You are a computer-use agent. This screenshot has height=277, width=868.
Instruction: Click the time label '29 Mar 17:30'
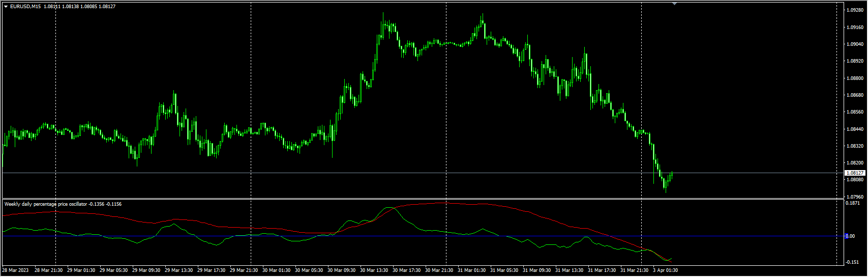coord(211,270)
